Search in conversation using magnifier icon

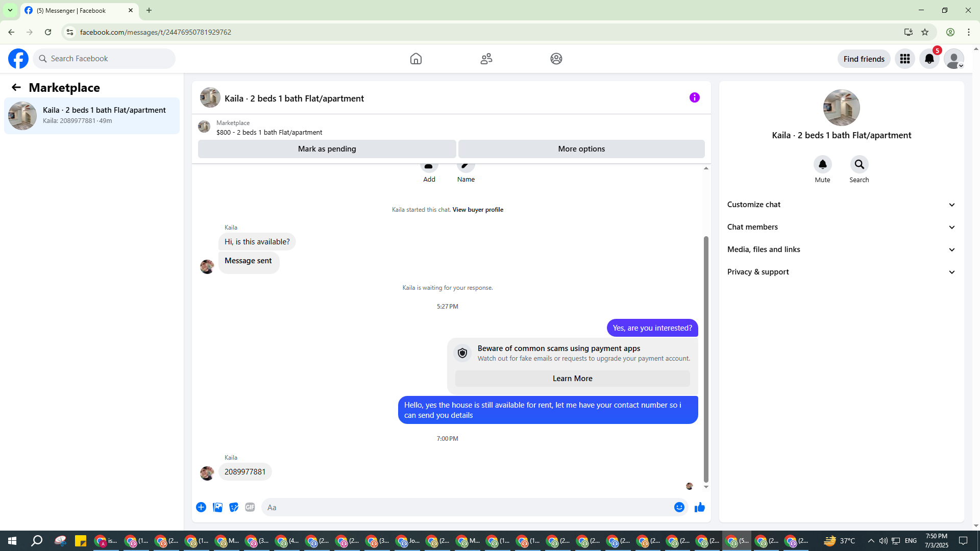point(859,164)
